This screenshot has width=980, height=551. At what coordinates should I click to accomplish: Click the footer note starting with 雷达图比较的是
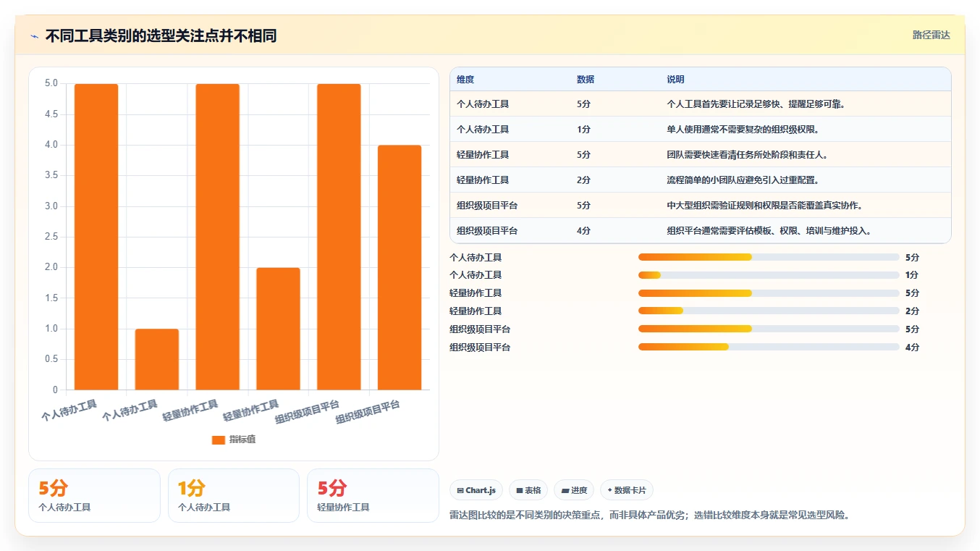[649, 516]
